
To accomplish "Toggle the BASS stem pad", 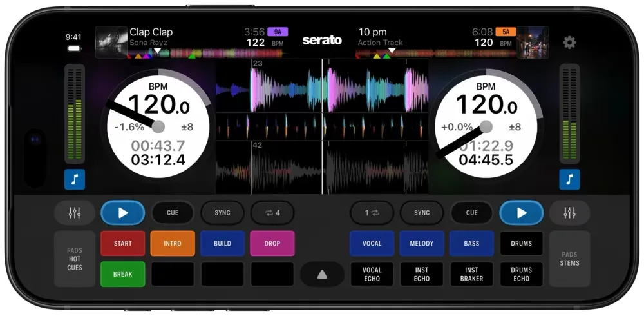I will coord(471,244).
